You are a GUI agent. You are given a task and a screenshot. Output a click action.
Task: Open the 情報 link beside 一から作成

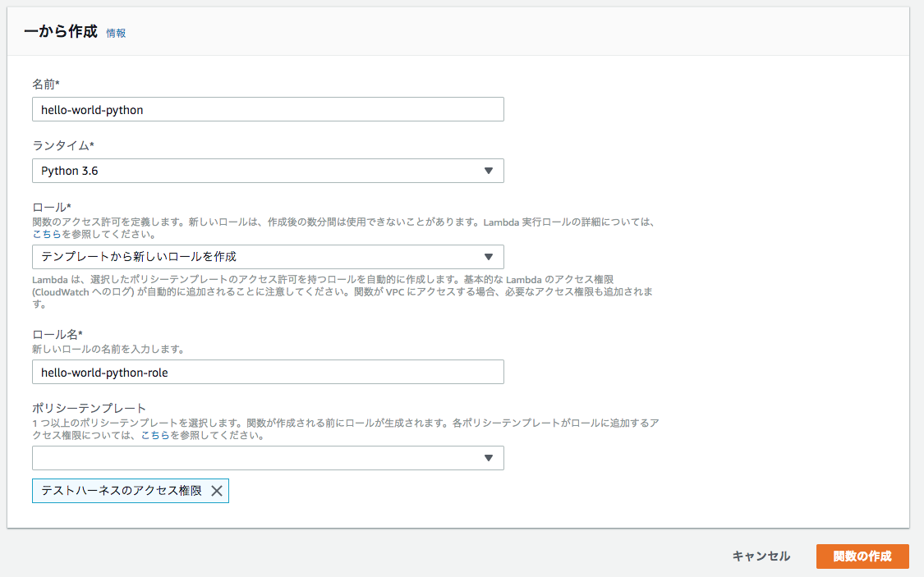pos(116,33)
